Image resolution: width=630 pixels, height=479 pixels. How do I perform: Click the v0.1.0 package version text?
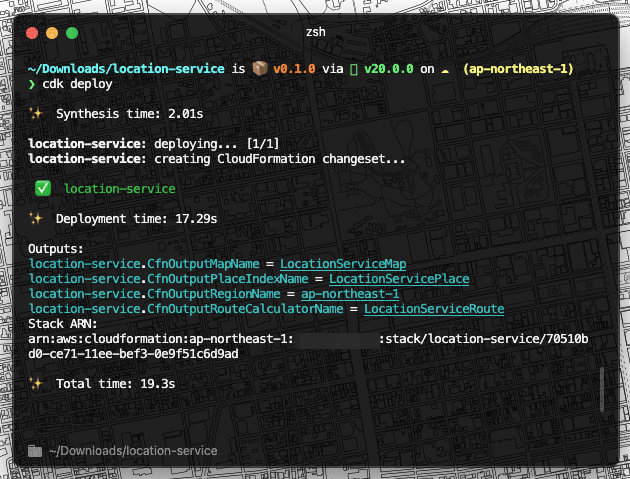tap(294, 69)
